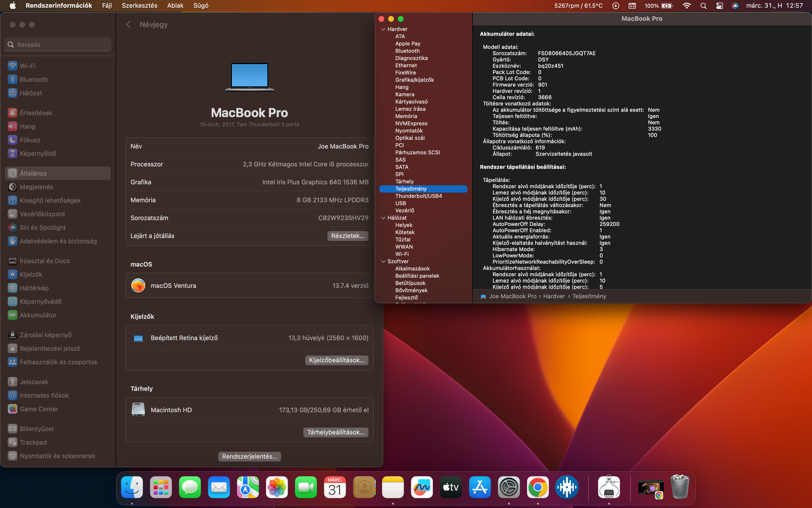Open the Fájl menu
Screen dimensions: 812x508
(x=107, y=6)
